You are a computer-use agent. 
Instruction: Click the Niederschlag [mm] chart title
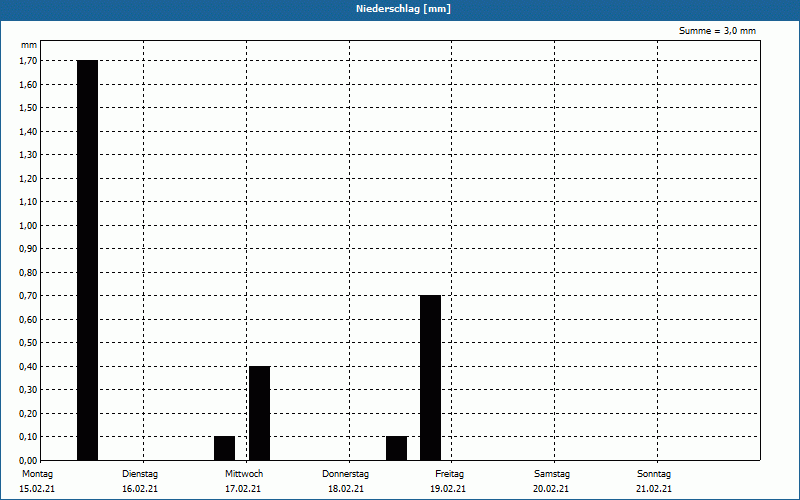tap(403, 9)
